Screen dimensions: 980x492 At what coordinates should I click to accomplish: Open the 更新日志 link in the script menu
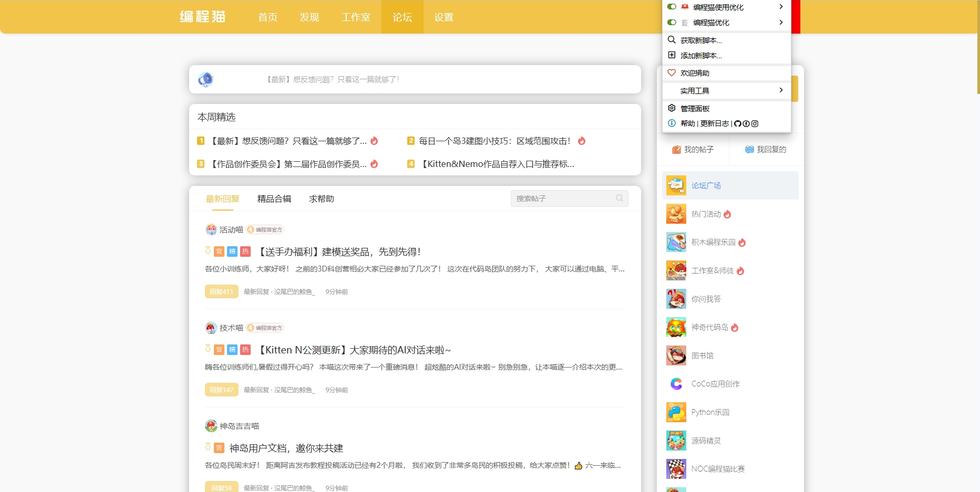[715, 123]
